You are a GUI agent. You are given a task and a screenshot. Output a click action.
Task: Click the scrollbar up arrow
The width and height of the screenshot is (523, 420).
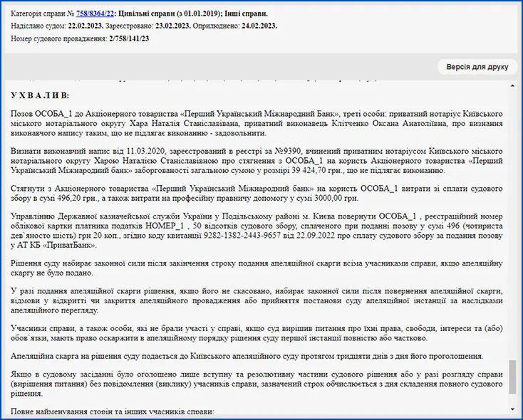click(x=512, y=86)
